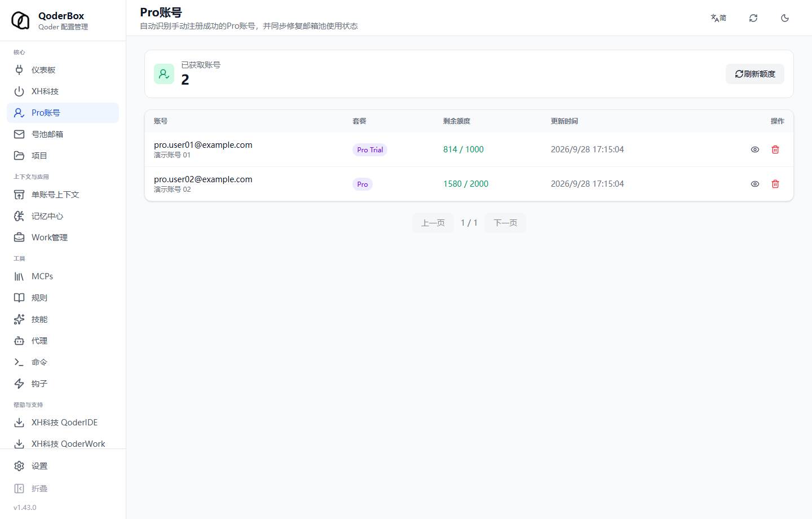Image resolution: width=812 pixels, height=519 pixels.
Task: Click the version v1.43.0 label
Action: 25,508
